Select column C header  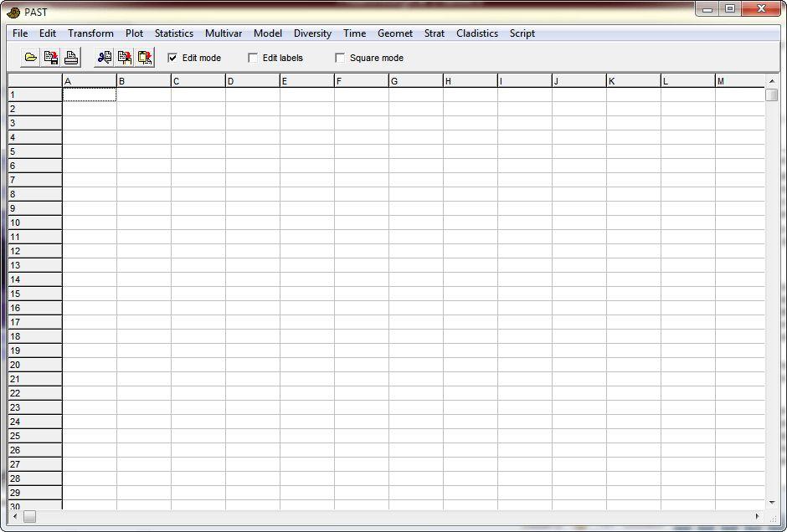coord(198,81)
